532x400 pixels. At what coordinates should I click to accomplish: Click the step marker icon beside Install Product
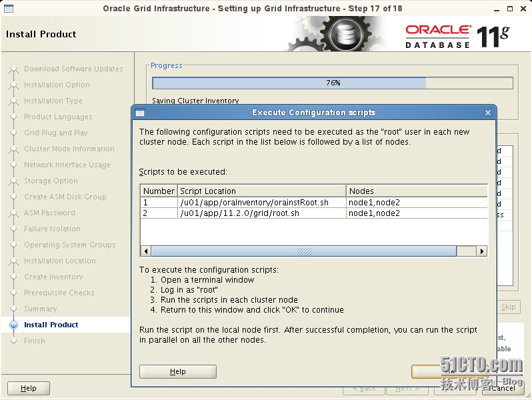click(13, 325)
